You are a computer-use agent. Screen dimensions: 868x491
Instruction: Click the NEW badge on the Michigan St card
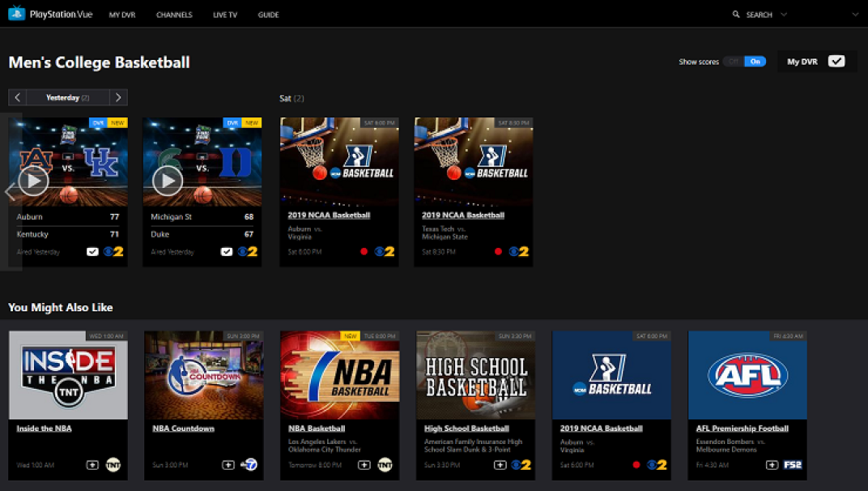(252, 123)
